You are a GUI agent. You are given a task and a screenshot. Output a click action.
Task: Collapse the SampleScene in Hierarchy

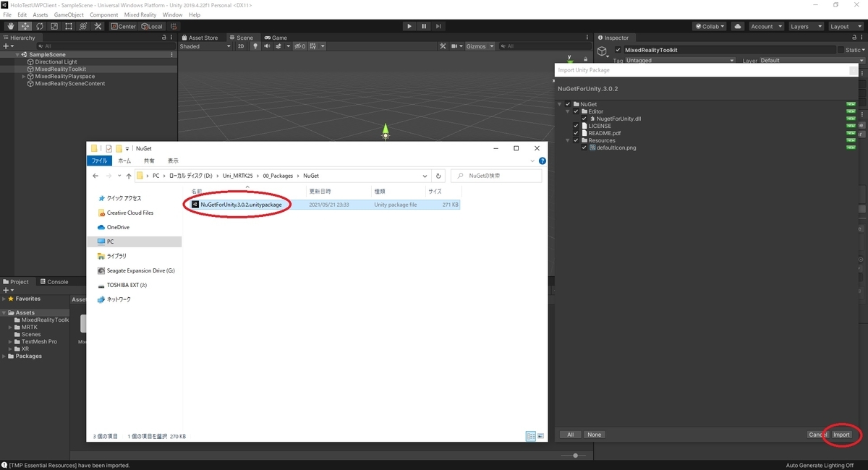coord(17,55)
